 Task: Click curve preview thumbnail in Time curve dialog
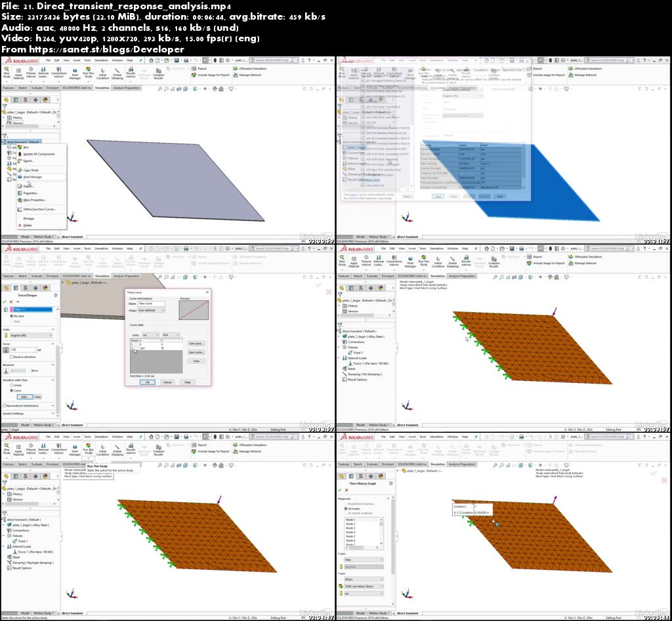pyautogui.click(x=194, y=310)
